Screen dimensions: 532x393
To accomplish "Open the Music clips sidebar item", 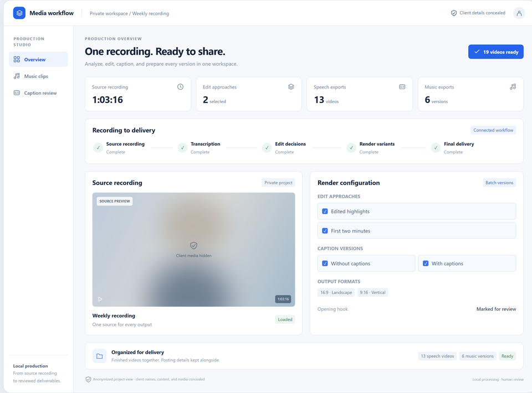I will [x=38, y=76].
